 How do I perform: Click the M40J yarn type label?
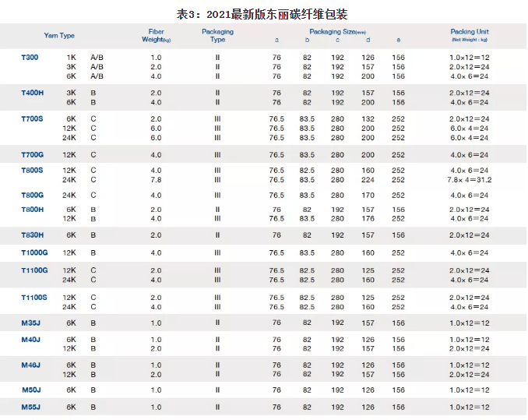pyautogui.click(x=30, y=340)
